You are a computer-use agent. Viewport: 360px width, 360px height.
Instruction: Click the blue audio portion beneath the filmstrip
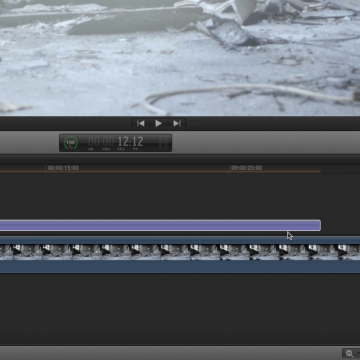180,267
